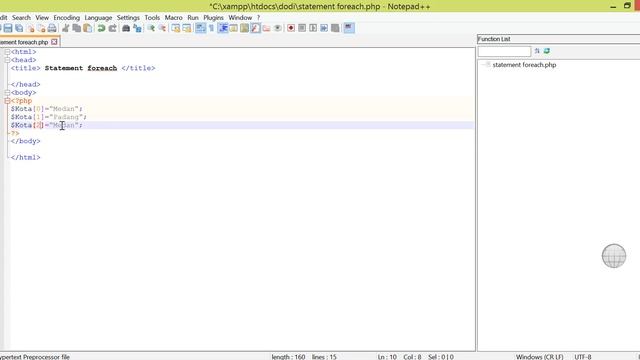Click the Print toolbar icon
Screen dimensions: 640x360
coord(52,28)
